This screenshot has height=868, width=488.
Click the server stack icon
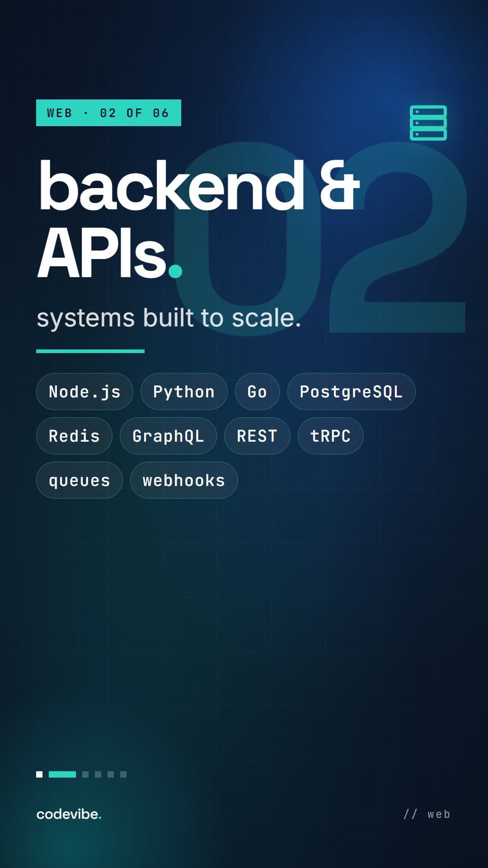[428, 123]
